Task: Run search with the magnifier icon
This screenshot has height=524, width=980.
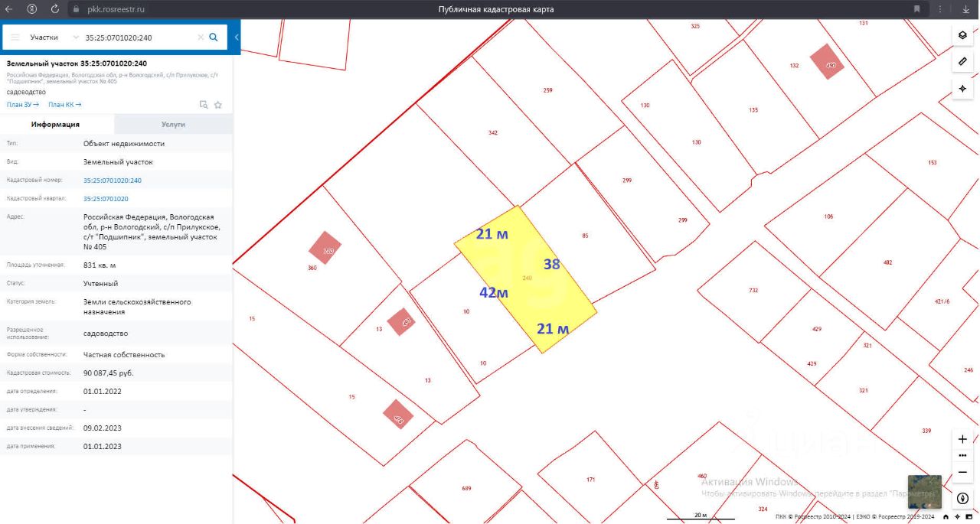Action: (214, 37)
